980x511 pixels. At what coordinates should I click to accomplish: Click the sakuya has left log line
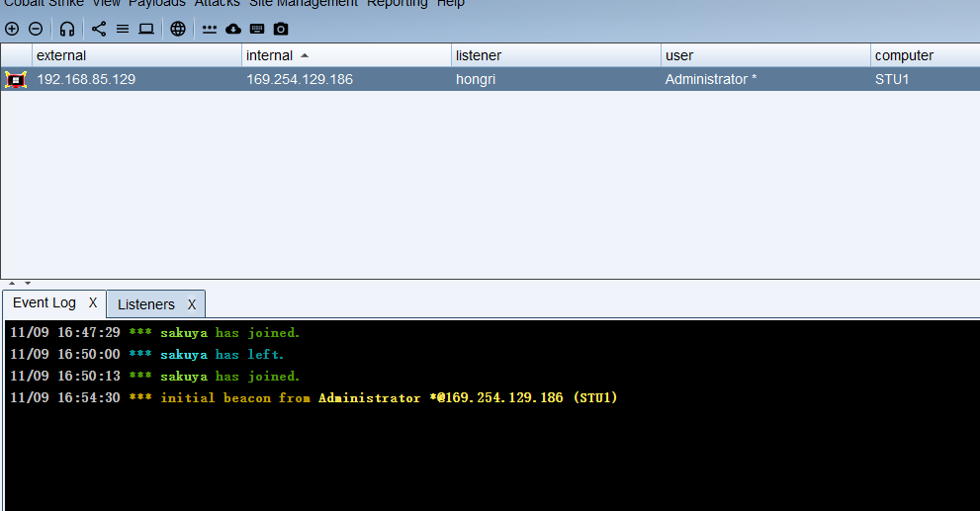point(147,354)
